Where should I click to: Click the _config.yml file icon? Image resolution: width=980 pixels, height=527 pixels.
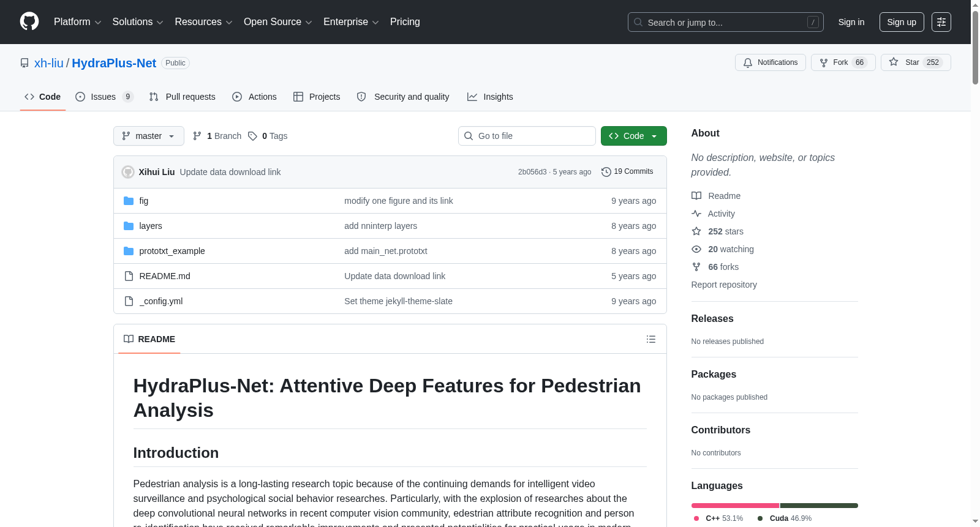[x=129, y=301]
